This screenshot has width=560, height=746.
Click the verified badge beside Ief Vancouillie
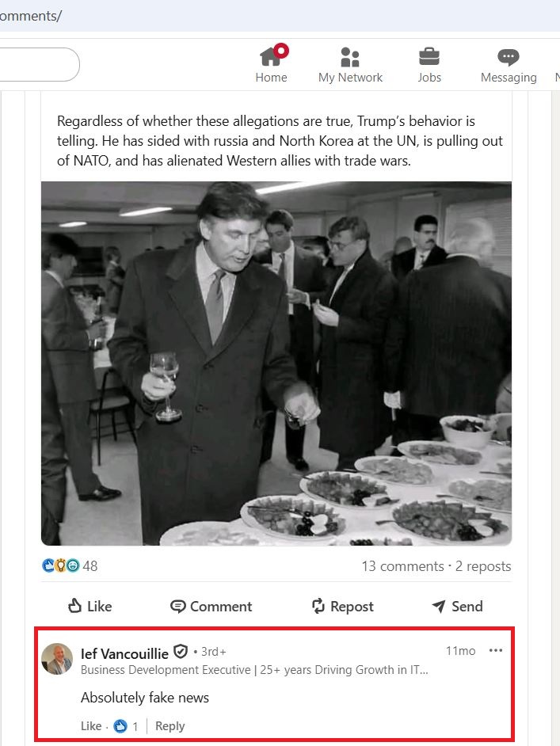[x=181, y=651]
